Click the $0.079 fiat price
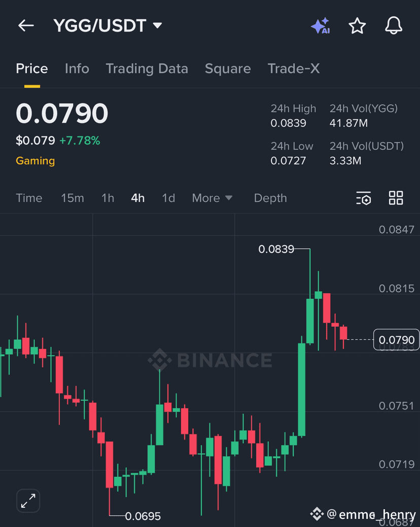420x527 pixels. (x=36, y=140)
